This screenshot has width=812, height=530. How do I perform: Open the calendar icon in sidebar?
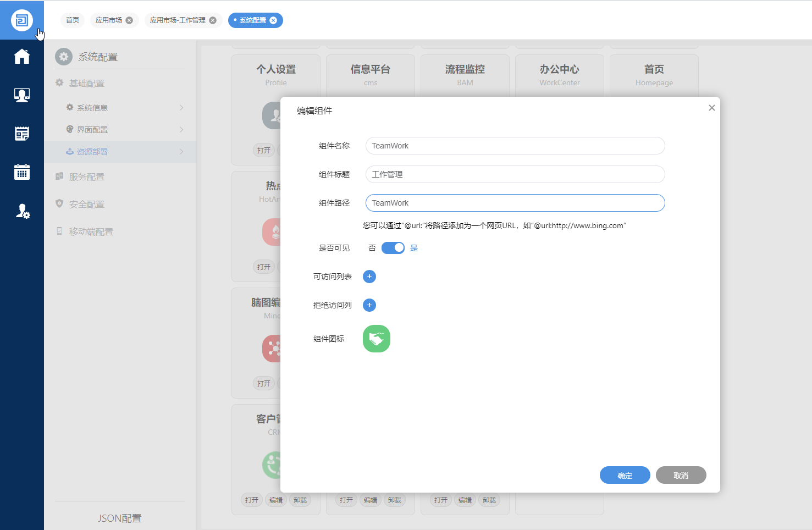[22, 172]
